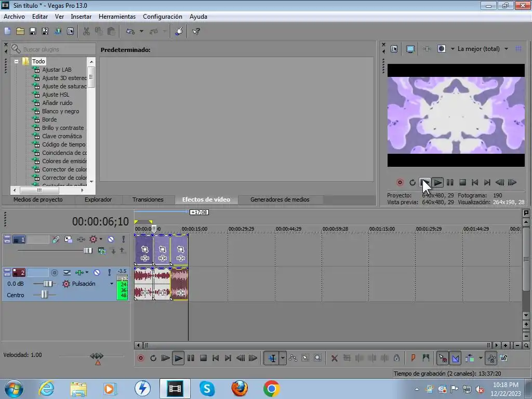Save project with the floppy disk icon
This screenshot has height=399, width=532.
[x=33, y=31]
